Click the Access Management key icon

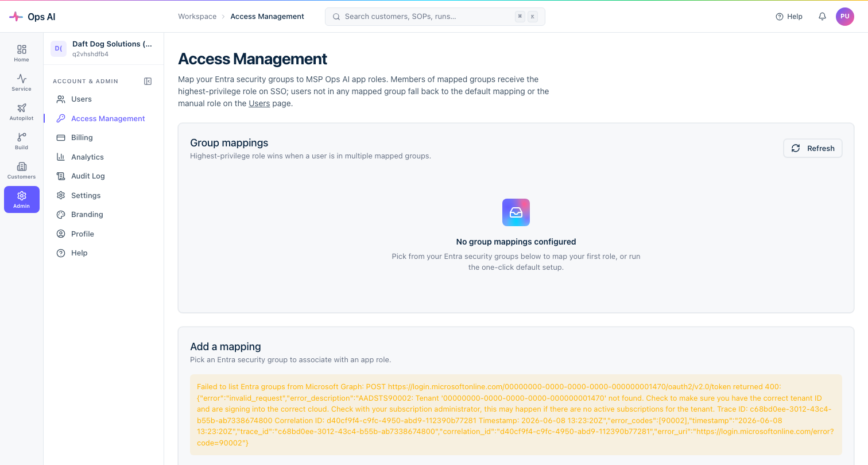pyautogui.click(x=61, y=118)
